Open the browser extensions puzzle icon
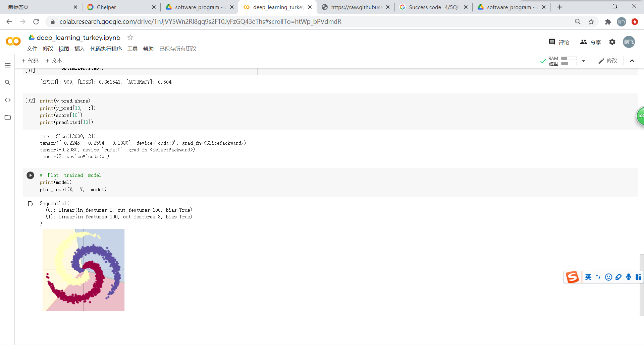Screen dimensions: 644x345 tap(608, 22)
